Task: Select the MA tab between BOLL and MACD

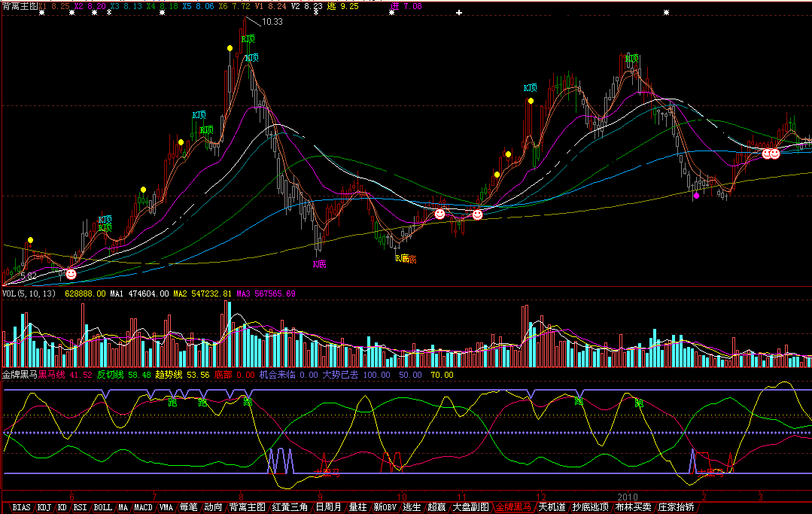Action: 123,508
